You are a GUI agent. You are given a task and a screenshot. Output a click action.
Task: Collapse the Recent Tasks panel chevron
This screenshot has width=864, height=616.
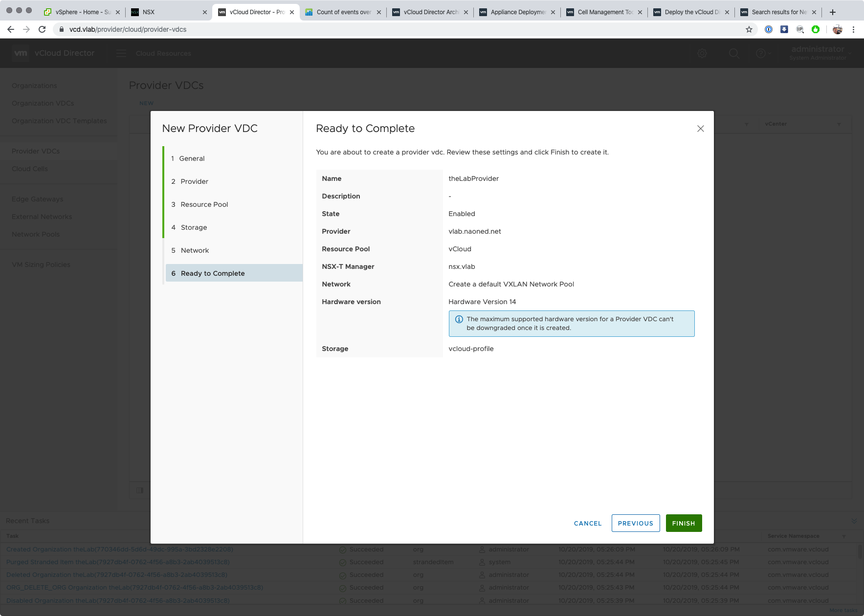coord(854,521)
